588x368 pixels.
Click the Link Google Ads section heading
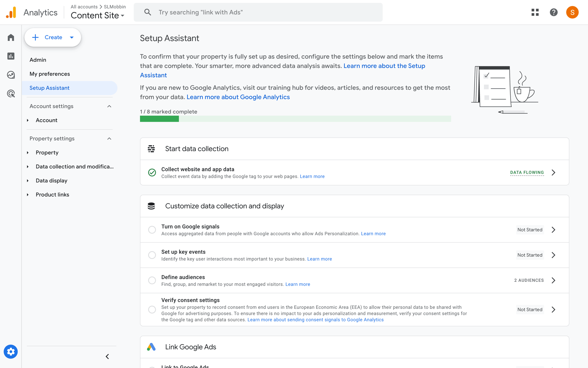tap(190, 347)
